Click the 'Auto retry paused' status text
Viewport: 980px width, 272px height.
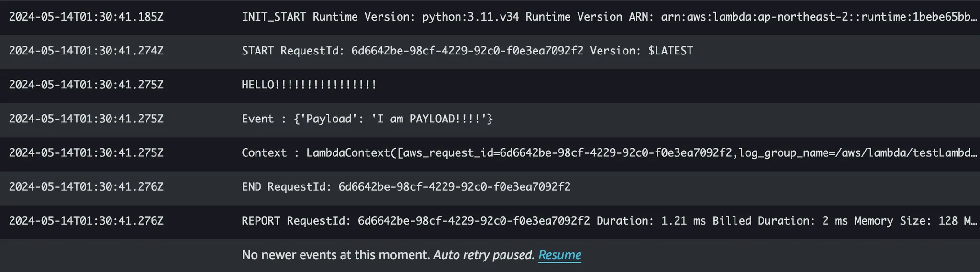483,255
